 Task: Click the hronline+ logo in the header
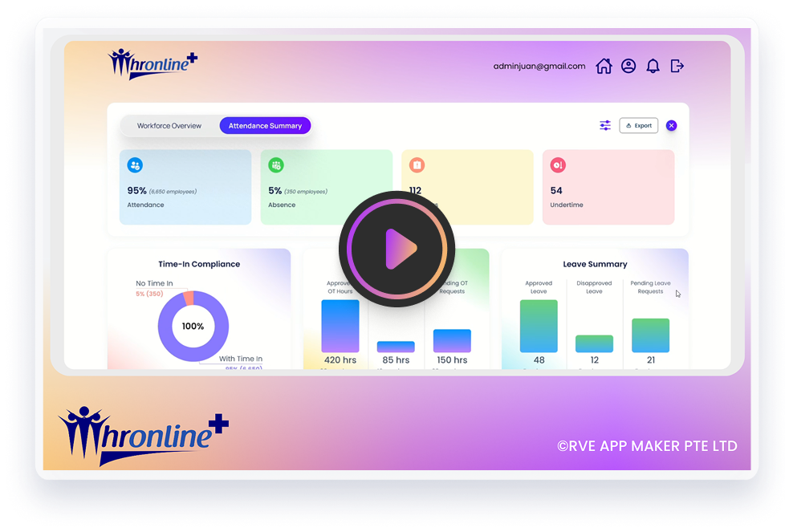point(153,63)
